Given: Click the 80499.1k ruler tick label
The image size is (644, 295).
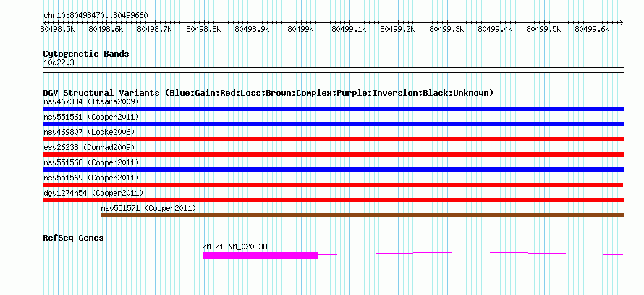Looking at the screenshot, I should tap(349, 29).
